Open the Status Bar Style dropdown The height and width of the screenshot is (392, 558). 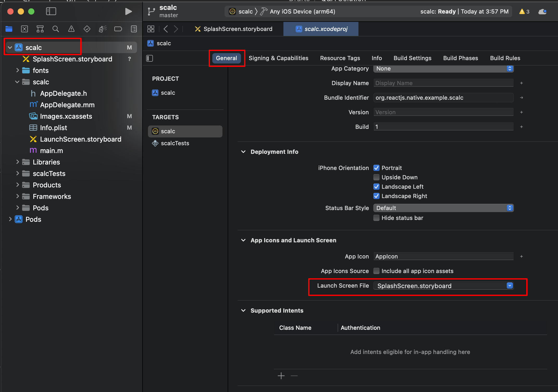coord(443,208)
